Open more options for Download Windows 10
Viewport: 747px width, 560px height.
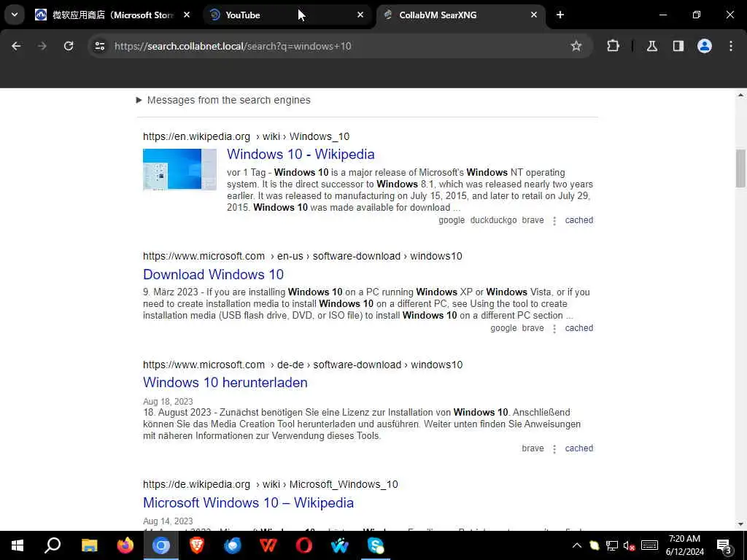click(554, 329)
